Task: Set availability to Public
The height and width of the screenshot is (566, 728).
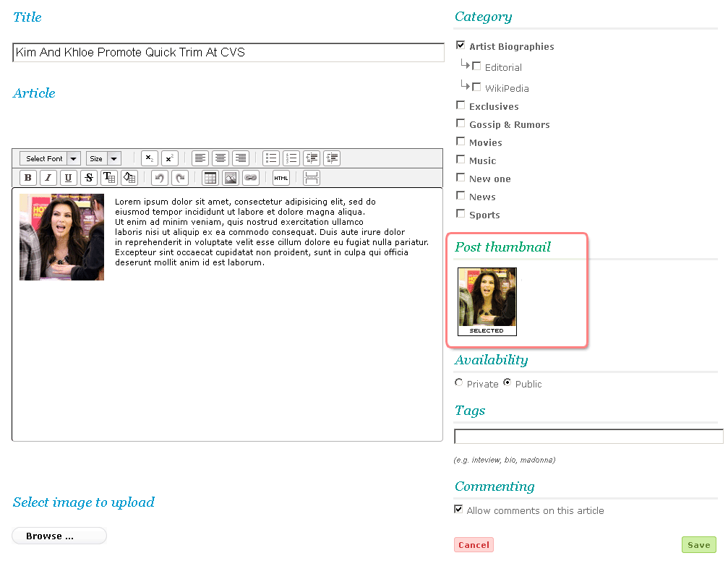Action: coord(507,382)
